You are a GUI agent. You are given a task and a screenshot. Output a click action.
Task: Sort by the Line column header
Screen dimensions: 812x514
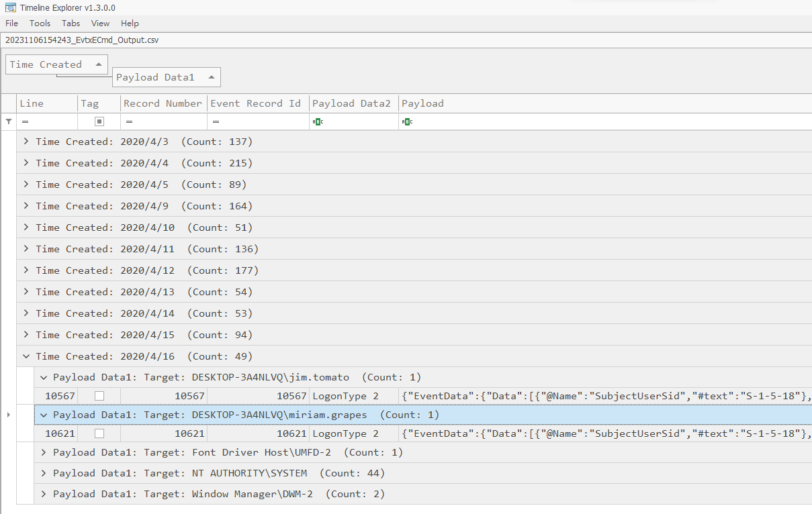coord(47,103)
